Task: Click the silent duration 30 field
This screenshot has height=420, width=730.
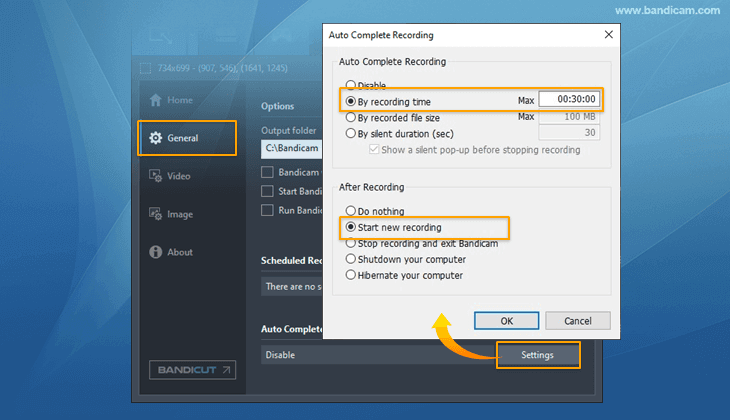Action: 569,133
